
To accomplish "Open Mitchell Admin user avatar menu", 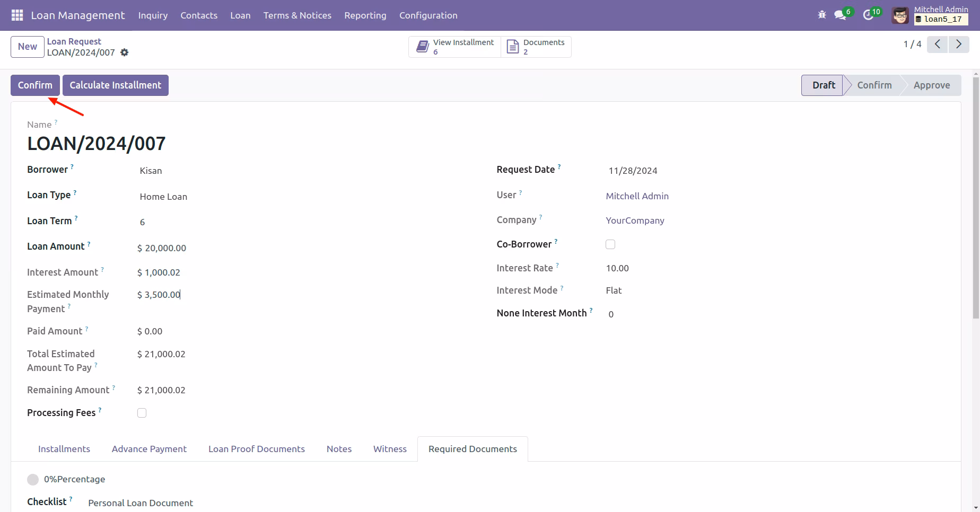I will tap(900, 15).
